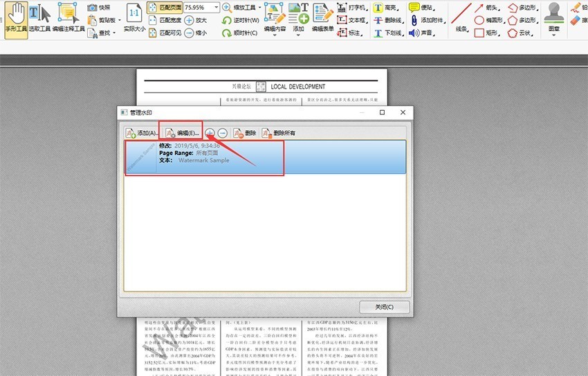
Task: Expand the 缩放工具 dropdown arrow
Action: [259, 7]
